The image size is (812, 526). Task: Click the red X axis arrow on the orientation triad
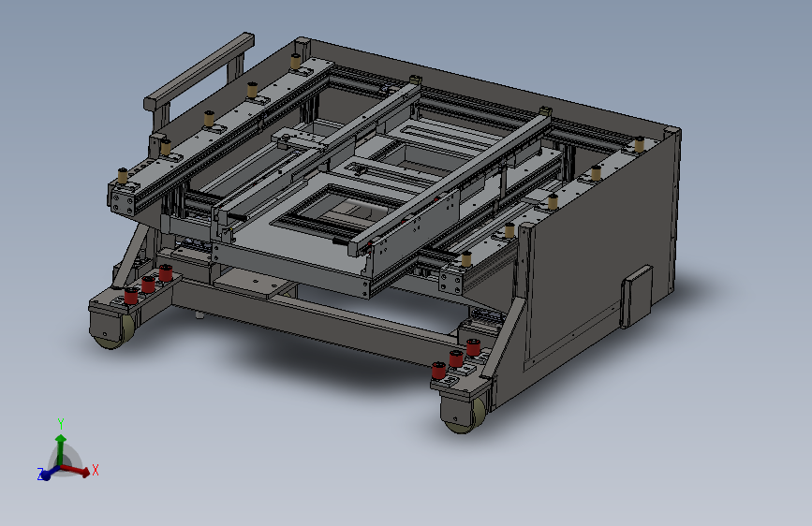[77, 470]
